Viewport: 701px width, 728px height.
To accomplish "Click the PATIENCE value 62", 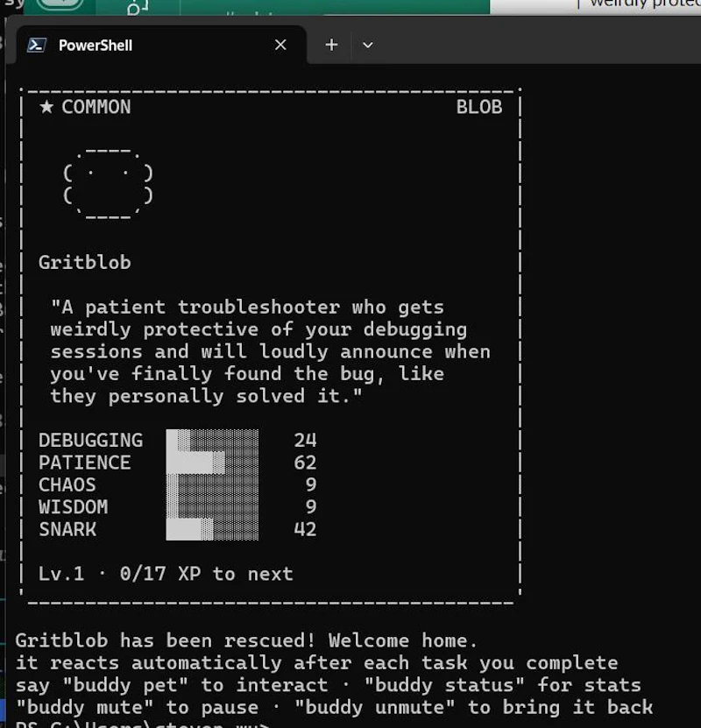I will [x=305, y=463].
